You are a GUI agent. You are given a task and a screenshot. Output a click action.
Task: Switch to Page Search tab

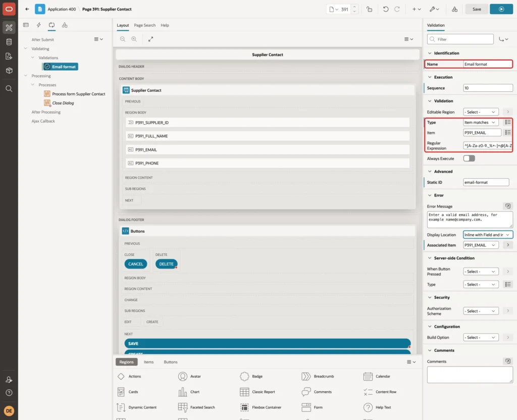144,25
